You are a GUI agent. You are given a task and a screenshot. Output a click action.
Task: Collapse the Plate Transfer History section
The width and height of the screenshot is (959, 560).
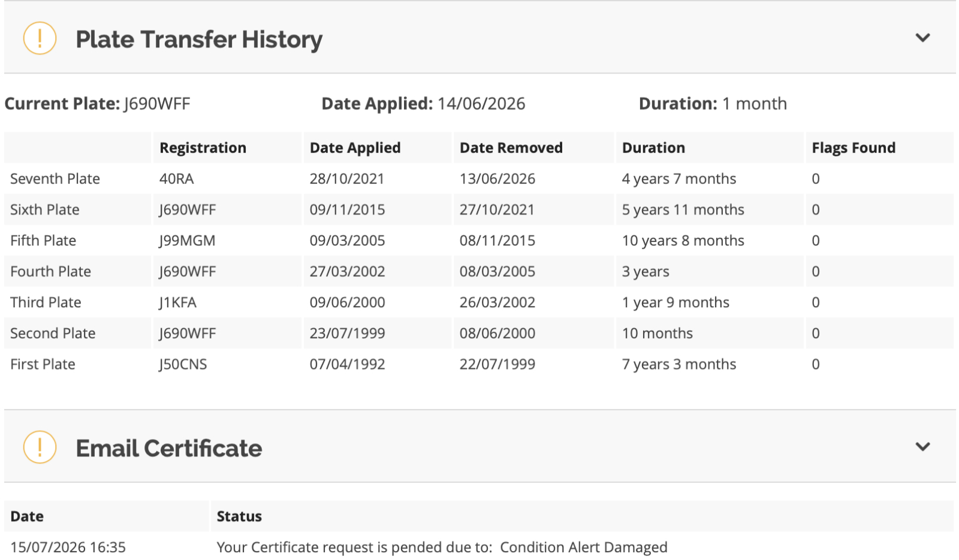(x=922, y=38)
